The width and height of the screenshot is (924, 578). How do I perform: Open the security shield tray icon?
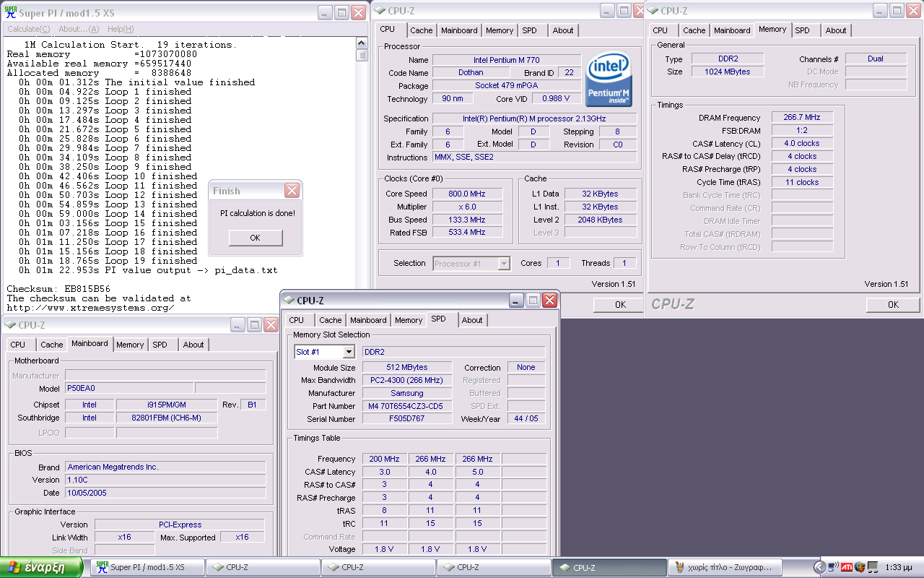pos(860,567)
